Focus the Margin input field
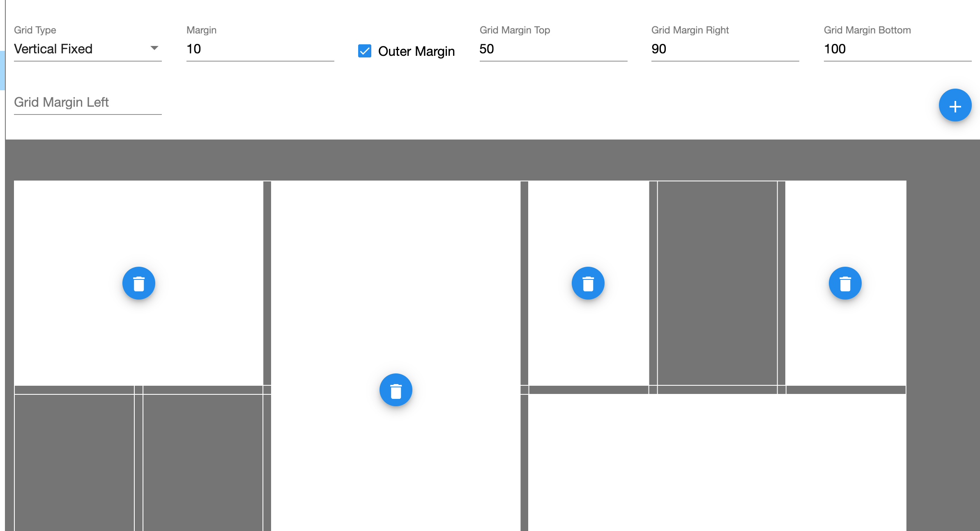The width and height of the screenshot is (980, 531). [x=260, y=49]
